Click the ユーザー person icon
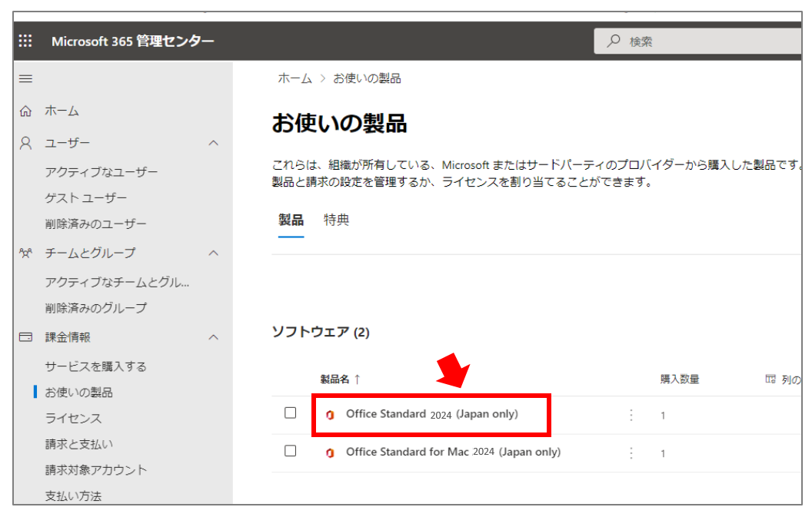812x517 pixels. 26,144
